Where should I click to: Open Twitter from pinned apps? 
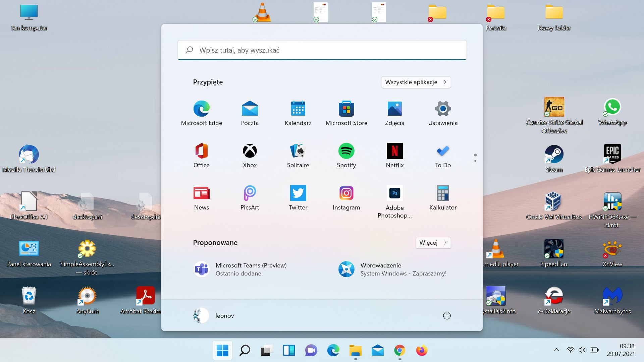point(298,198)
